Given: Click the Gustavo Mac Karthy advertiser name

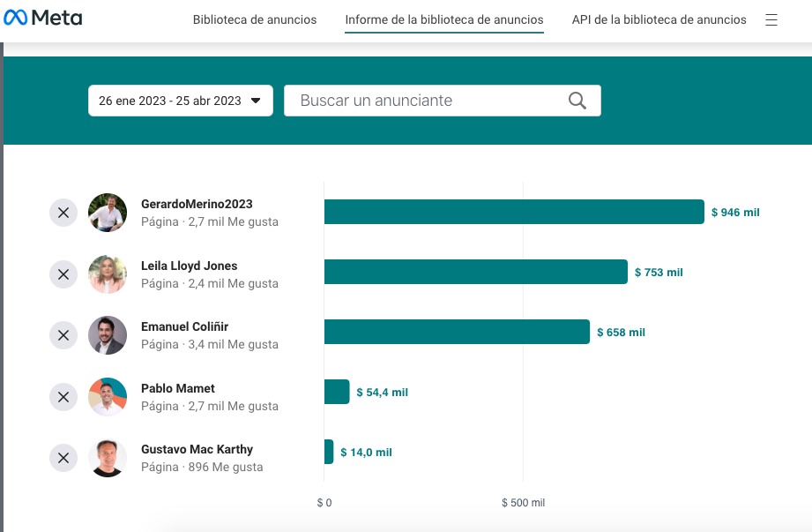Looking at the screenshot, I should tap(197, 449).
